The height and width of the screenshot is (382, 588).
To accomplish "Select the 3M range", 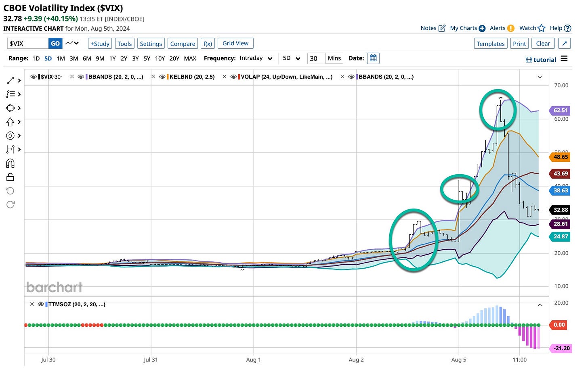I will (73, 58).
